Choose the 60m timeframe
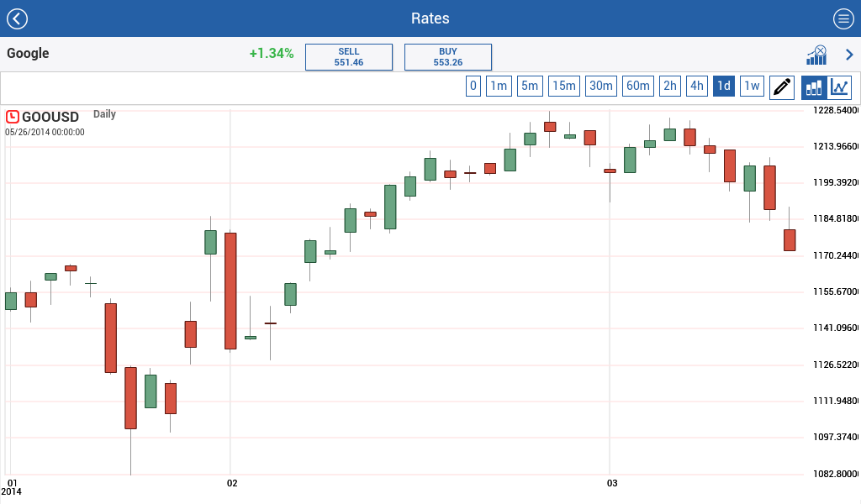The image size is (861, 504). [638, 86]
